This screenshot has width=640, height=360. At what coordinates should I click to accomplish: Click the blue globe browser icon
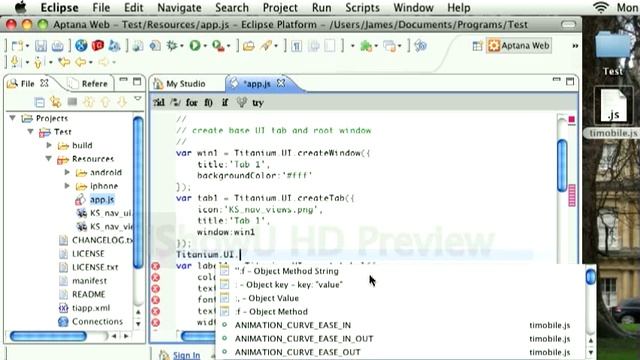(81, 46)
